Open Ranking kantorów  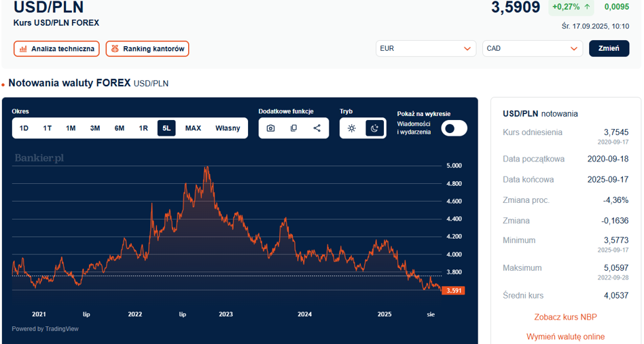[147, 49]
